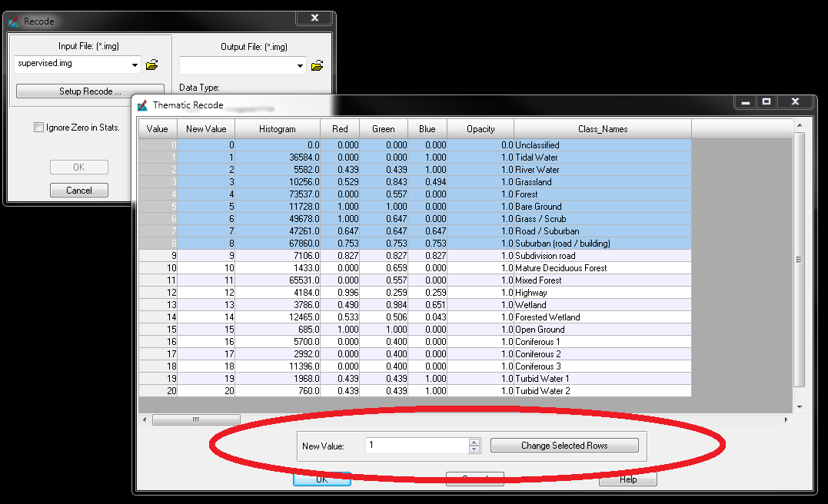Image resolution: width=828 pixels, height=504 pixels.
Task: Click vertical scrollbar up arrow
Action: click(800, 125)
